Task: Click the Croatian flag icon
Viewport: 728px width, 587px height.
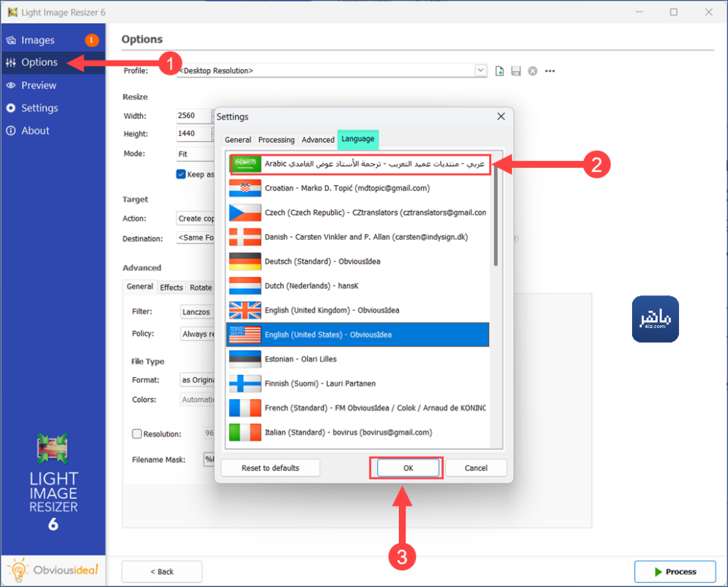Action: pyautogui.click(x=245, y=189)
